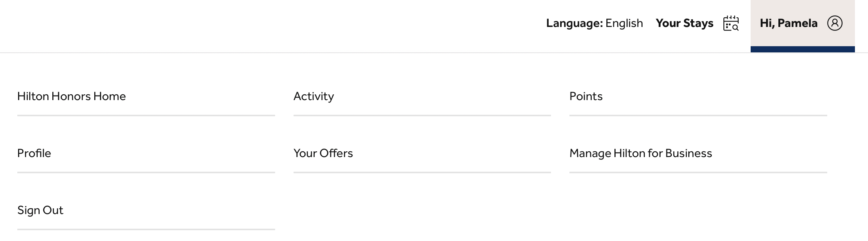This screenshot has width=868, height=241.
Task: Click the divider line beneath Hilton Honors Home
Action: click(146, 115)
